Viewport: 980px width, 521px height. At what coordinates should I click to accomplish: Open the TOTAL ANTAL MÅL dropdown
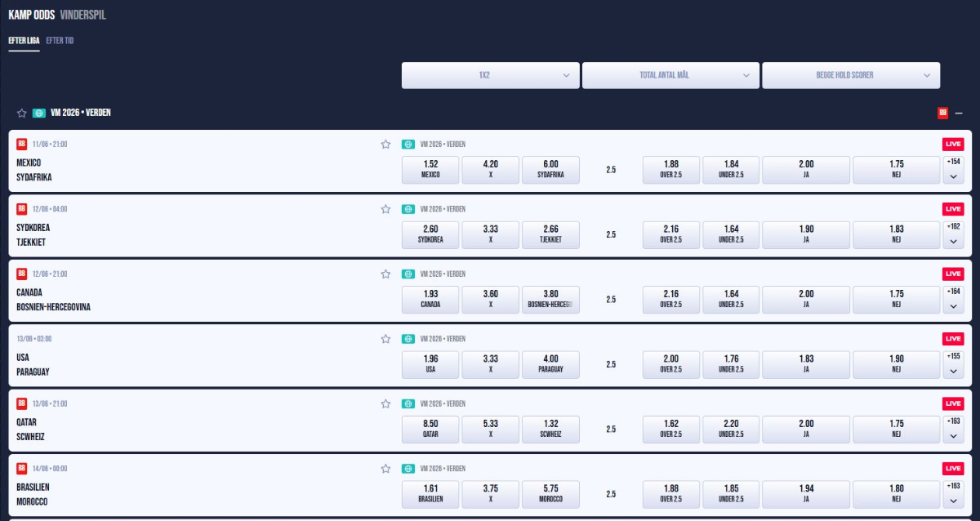coord(670,75)
